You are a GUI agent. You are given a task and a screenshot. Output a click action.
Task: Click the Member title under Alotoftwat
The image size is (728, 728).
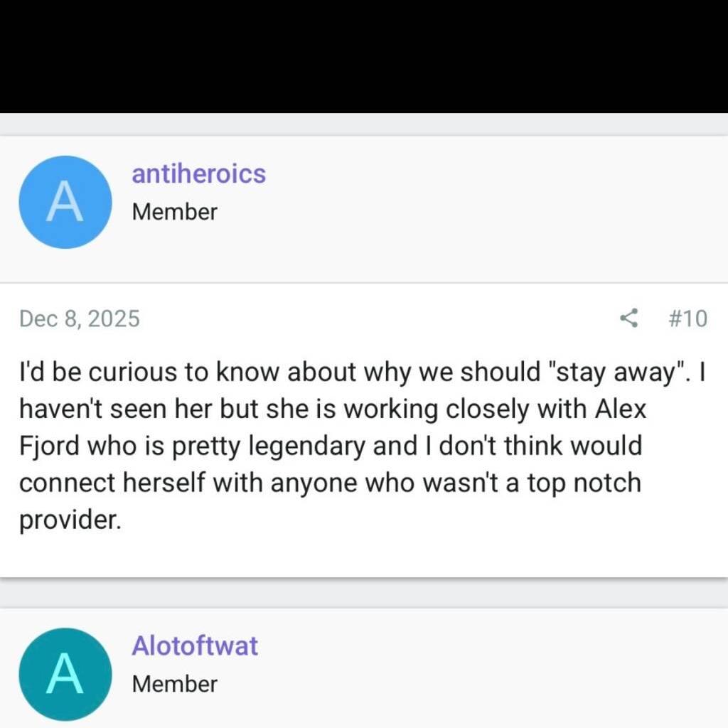(x=174, y=684)
